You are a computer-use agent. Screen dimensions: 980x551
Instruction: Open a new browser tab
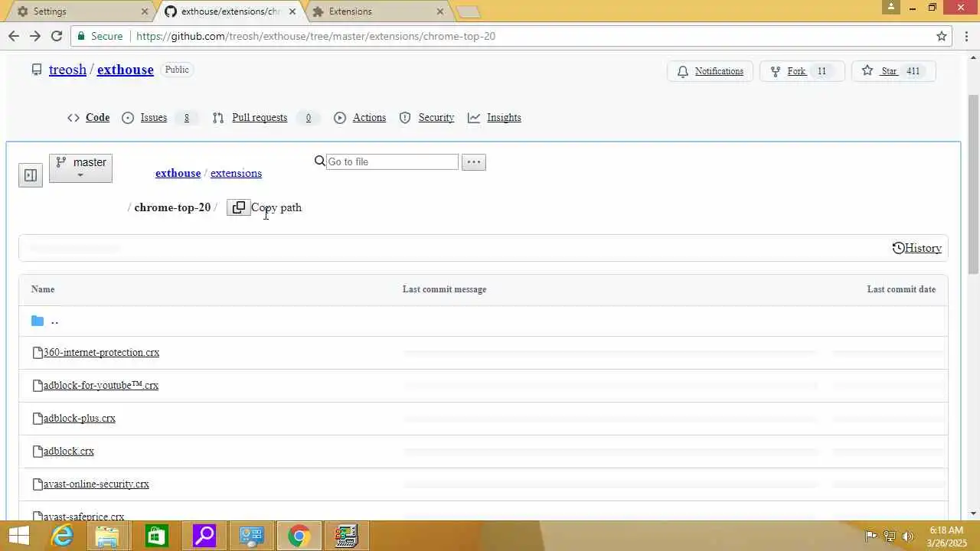coord(468,11)
